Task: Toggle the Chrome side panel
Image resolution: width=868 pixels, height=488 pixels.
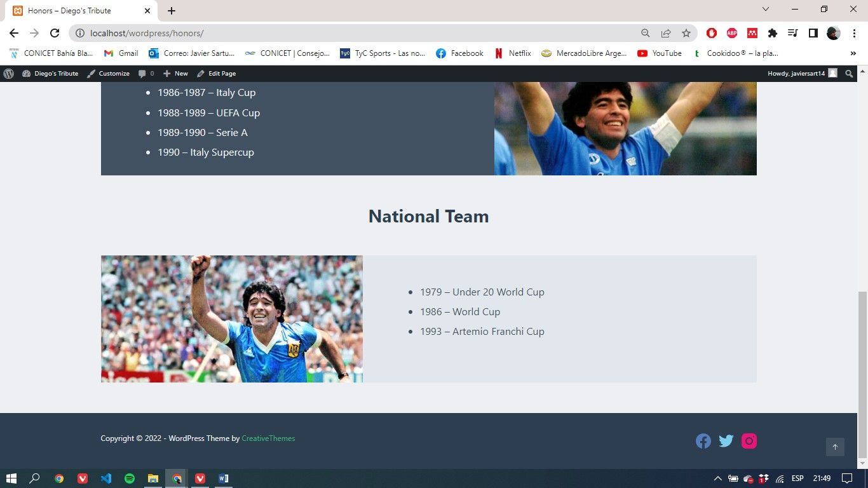Action: click(813, 33)
